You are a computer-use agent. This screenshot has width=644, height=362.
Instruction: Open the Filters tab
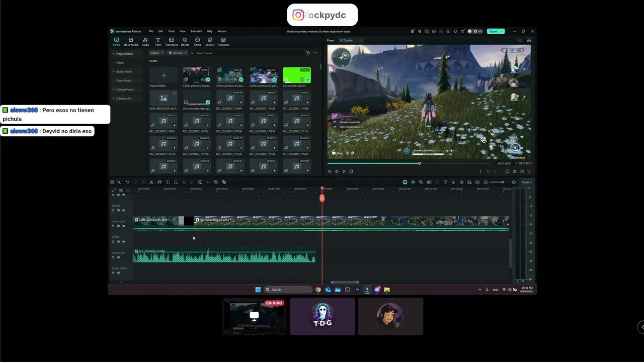coord(197,42)
